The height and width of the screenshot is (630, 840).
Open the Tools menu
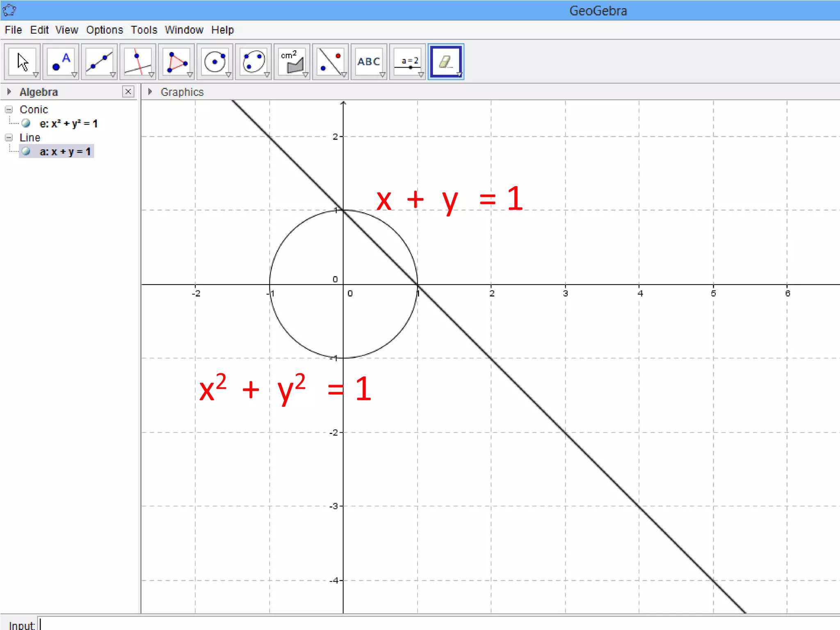(x=144, y=30)
